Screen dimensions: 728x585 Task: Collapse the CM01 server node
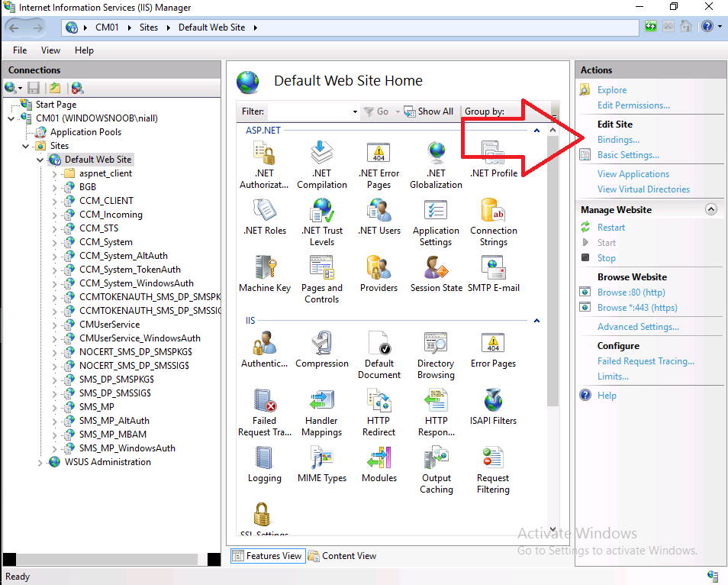coord(11,119)
